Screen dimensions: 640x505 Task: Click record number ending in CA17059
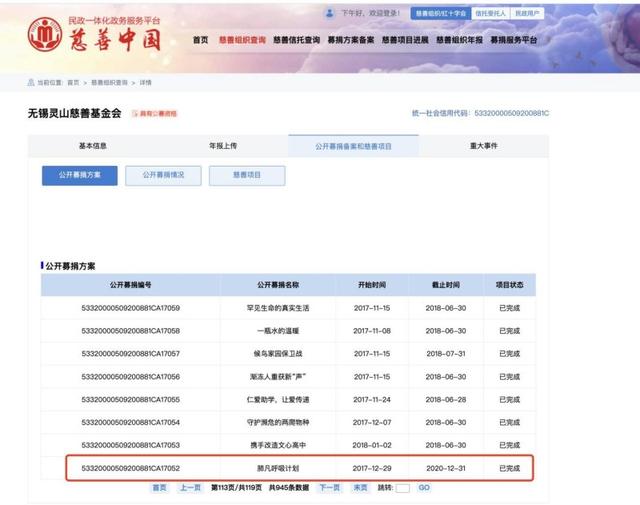point(131,308)
